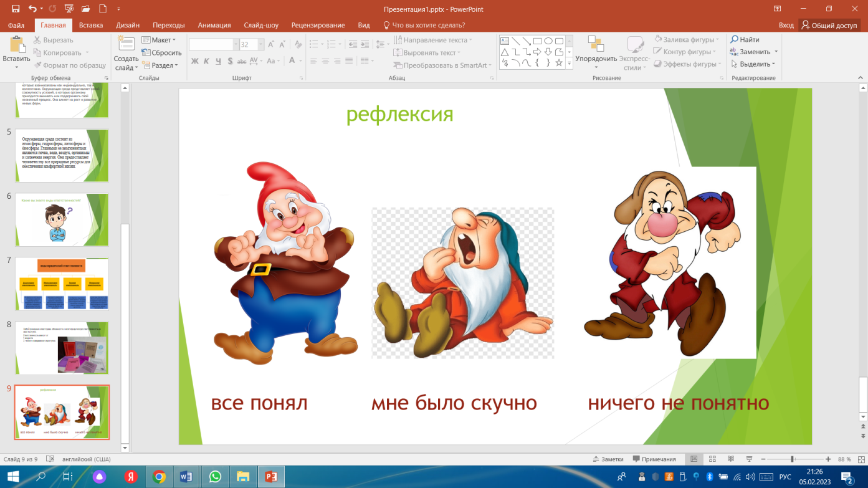Click the Find (Найти) magnifier button
Image resolution: width=868 pixels, height=488 pixels.
tap(745, 39)
